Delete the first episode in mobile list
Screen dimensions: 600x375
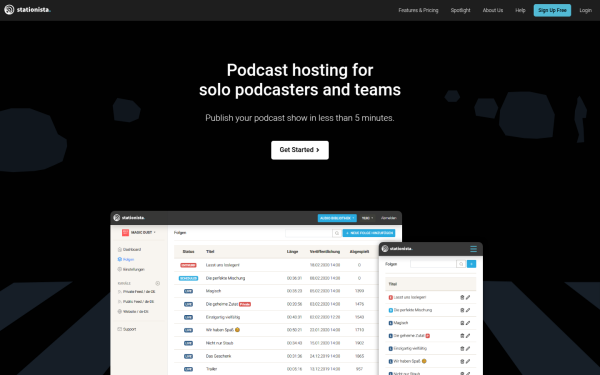click(x=462, y=297)
